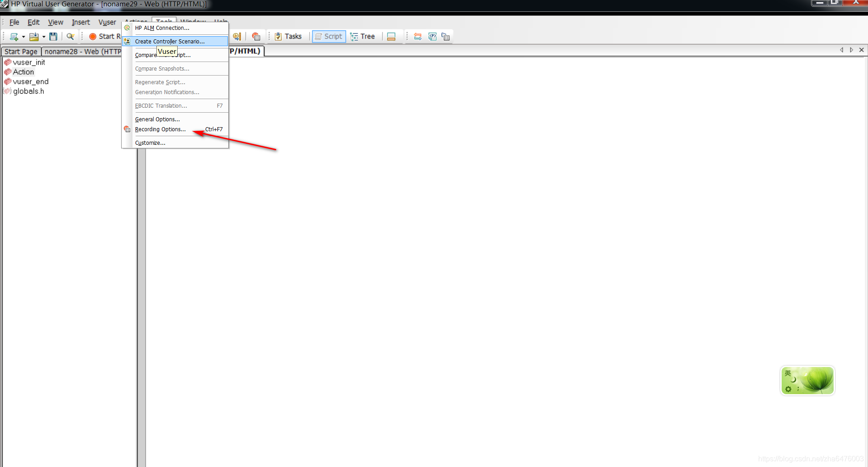Select HP ALM Connection menu entry
Viewport: 868px width, 467px height.
tap(175, 28)
